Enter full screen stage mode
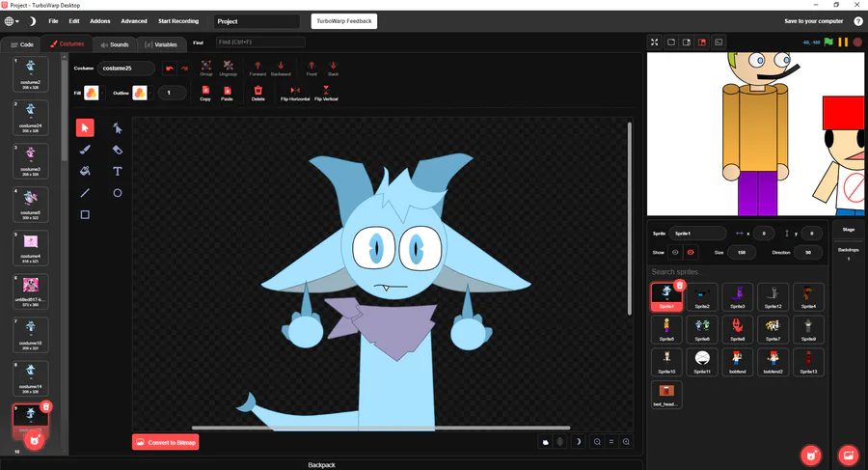This screenshot has width=868, height=470. click(x=654, y=42)
